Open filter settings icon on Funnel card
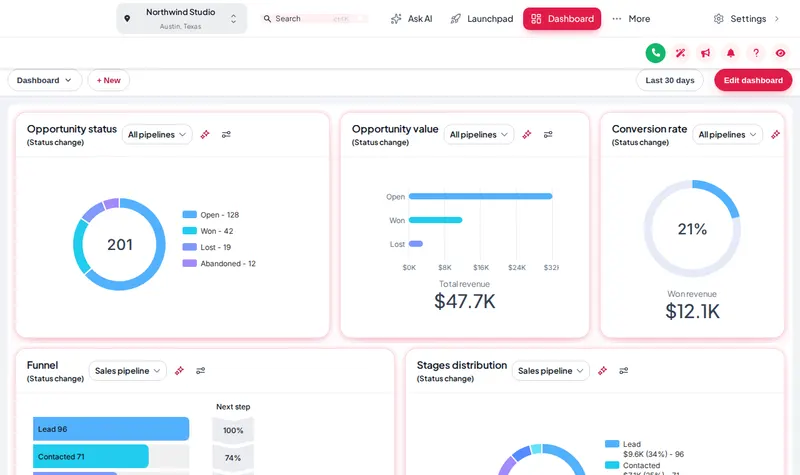The width and height of the screenshot is (800, 475). [201, 370]
